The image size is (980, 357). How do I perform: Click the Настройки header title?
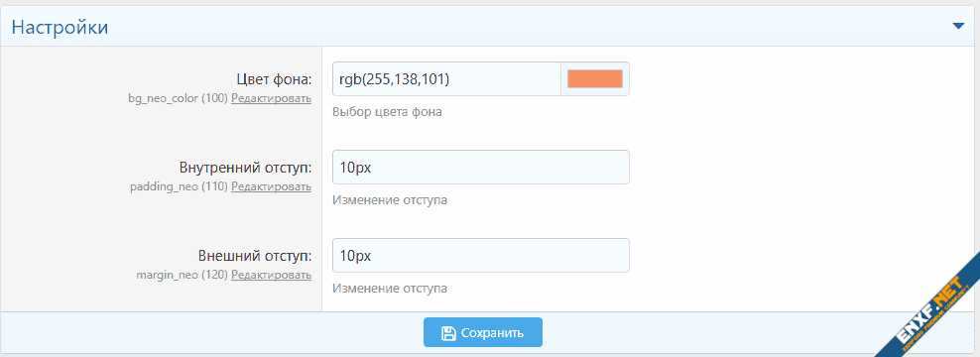[60, 28]
